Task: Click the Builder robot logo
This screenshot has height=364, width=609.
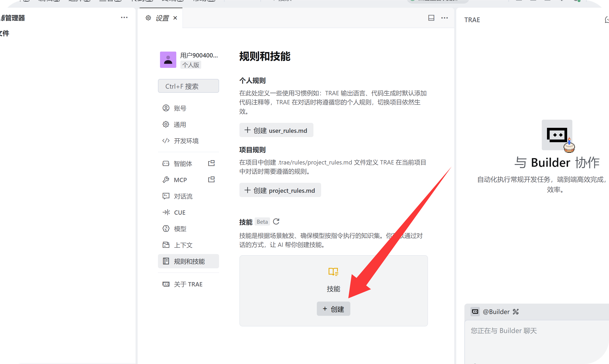Action: coord(557,135)
